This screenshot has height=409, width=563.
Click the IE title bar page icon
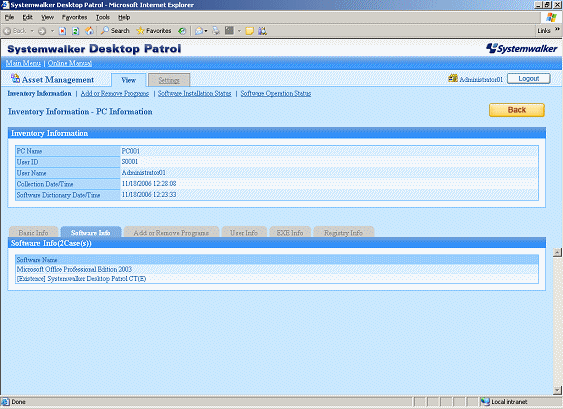(5, 5)
